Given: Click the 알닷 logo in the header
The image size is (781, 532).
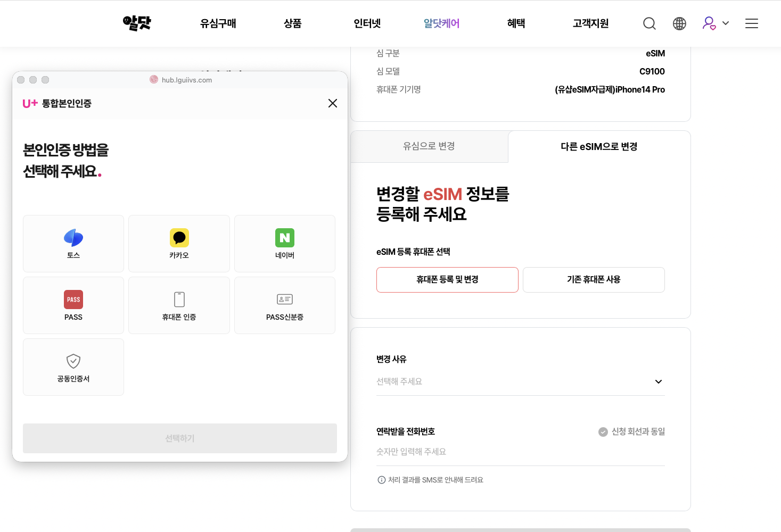Looking at the screenshot, I should coord(137,23).
